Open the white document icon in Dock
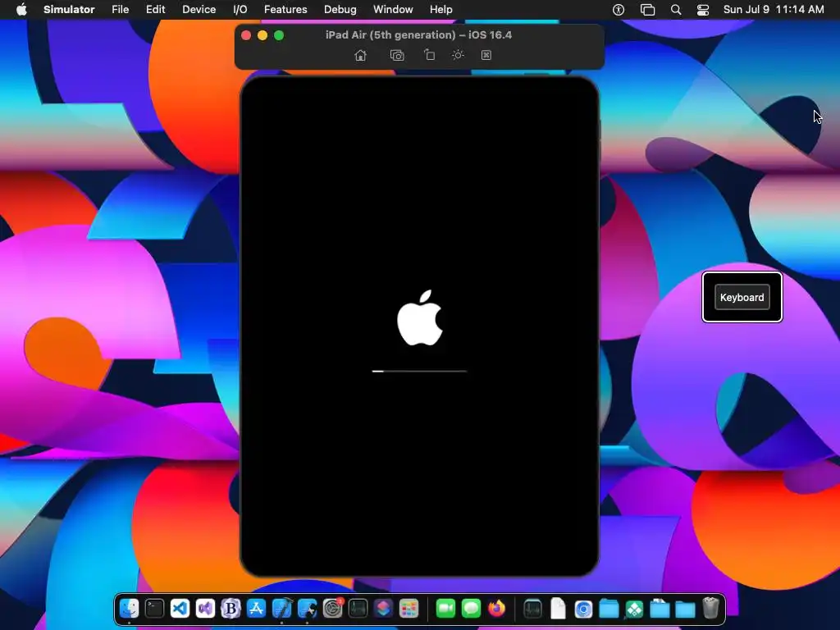840x630 pixels. pos(558,609)
